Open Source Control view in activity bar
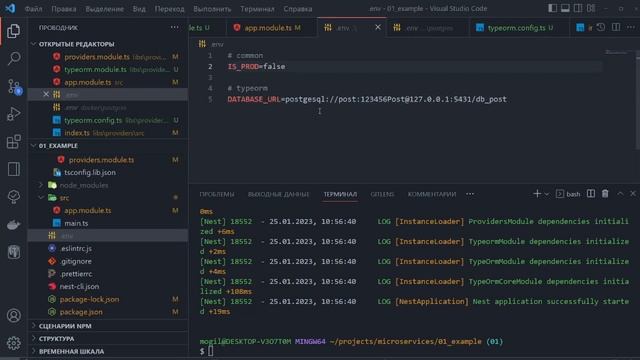 point(14,87)
